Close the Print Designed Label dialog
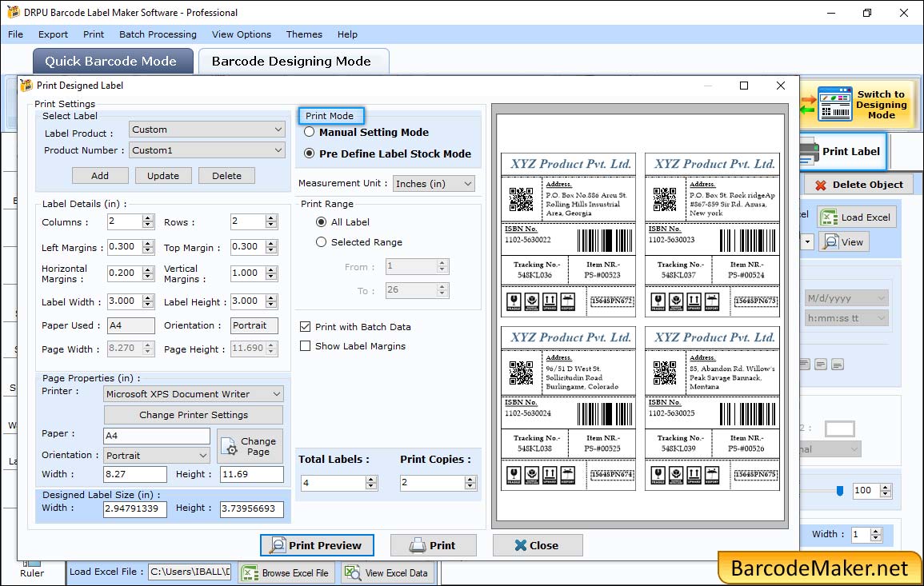Viewport: 924px width, 586px height. coord(781,86)
